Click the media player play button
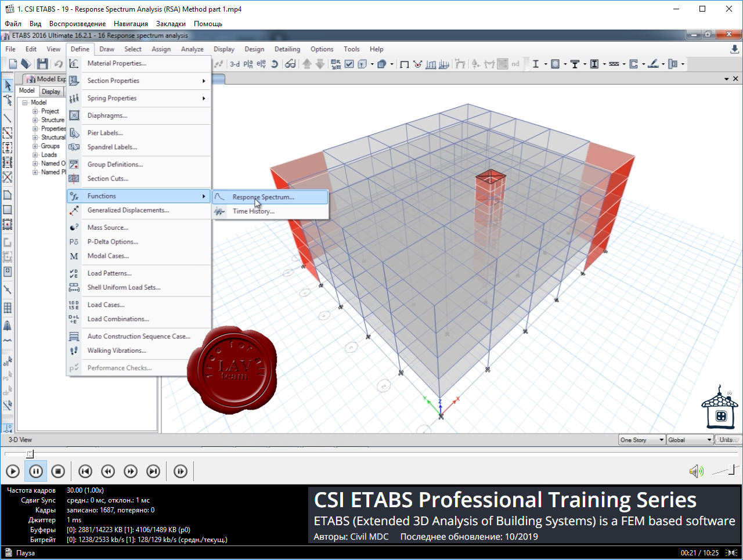 click(x=13, y=471)
